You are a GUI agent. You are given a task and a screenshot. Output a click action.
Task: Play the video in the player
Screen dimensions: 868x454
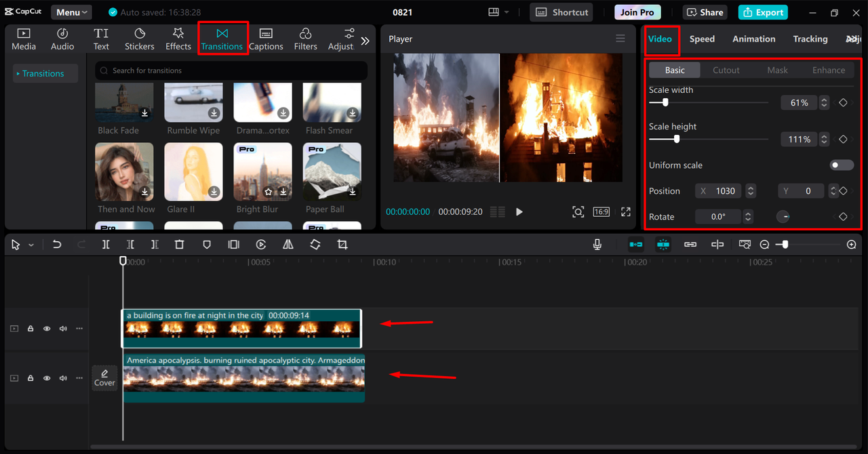[519, 211]
